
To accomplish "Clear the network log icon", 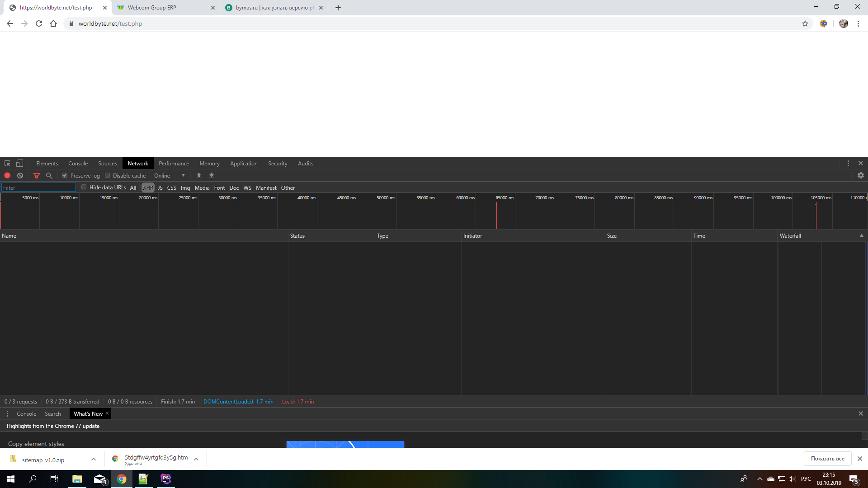I will [20, 176].
